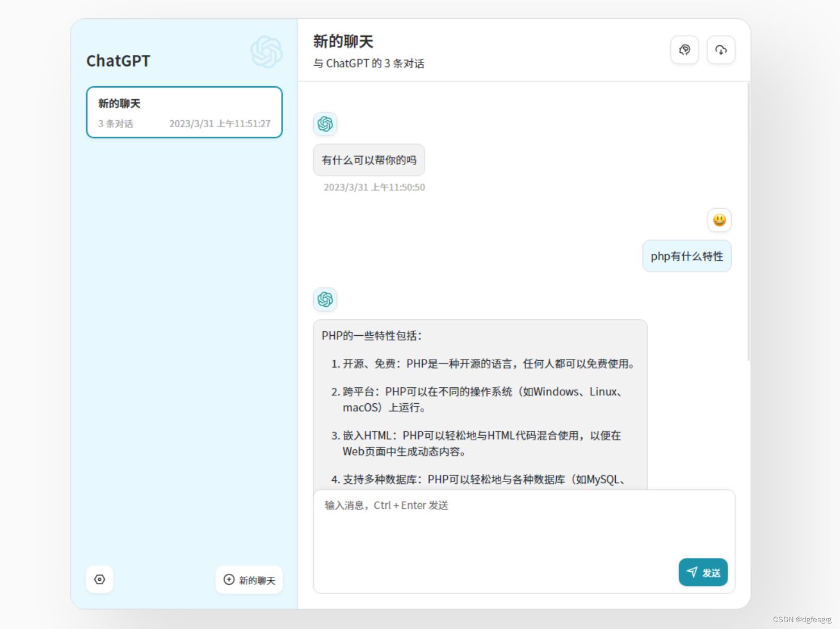The image size is (840, 629).
Task: Click the ChatGPT avatar beside the PHP answer
Action: [x=325, y=299]
